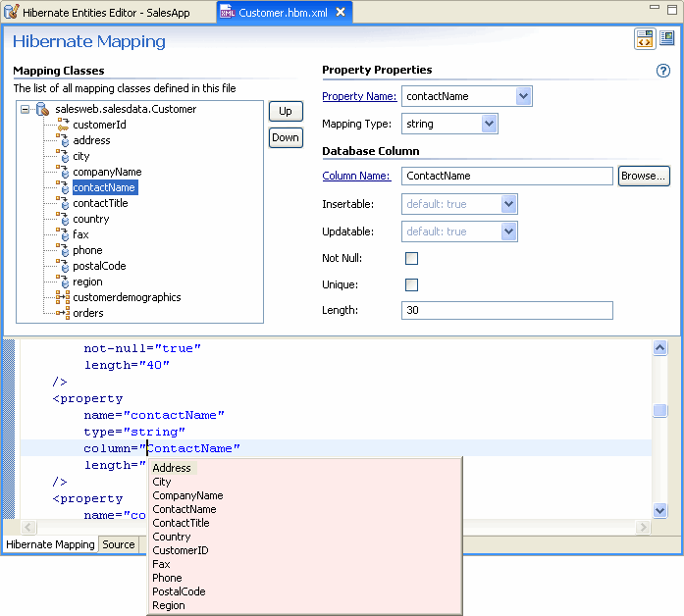
Task: Collapse the salesweb.salesdata.Customer tree node
Action: pos(26,109)
